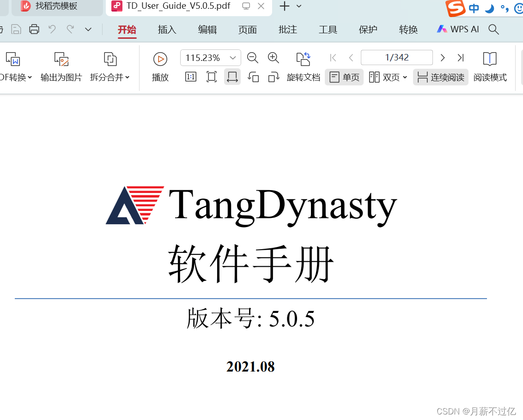The height and width of the screenshot is (420, 523).
Task: Open the 保护 ribbon tab
Action: coord(368,30)
